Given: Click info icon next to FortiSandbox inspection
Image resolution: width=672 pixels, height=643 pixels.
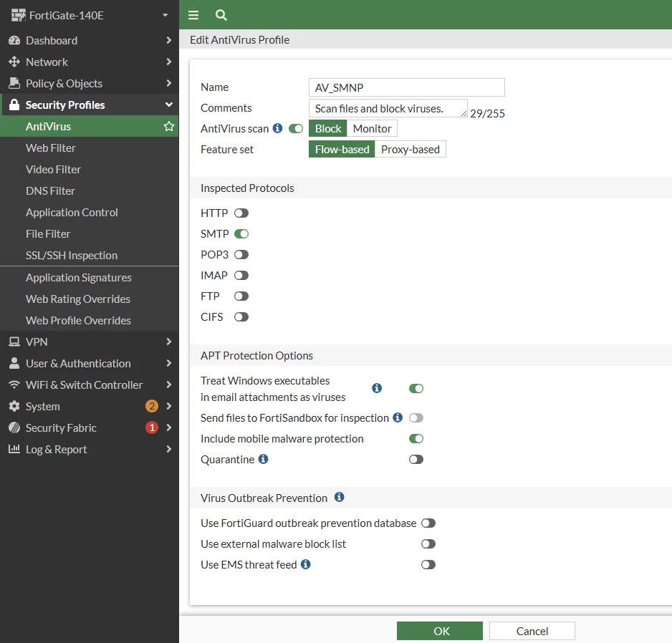Looking at the screenshot, I should pos(398,417).
